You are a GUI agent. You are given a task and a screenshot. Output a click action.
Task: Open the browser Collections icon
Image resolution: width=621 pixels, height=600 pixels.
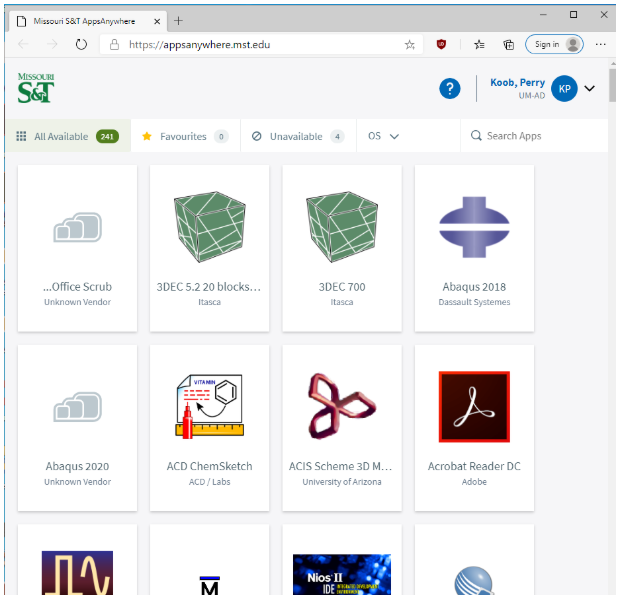[509, 44]
